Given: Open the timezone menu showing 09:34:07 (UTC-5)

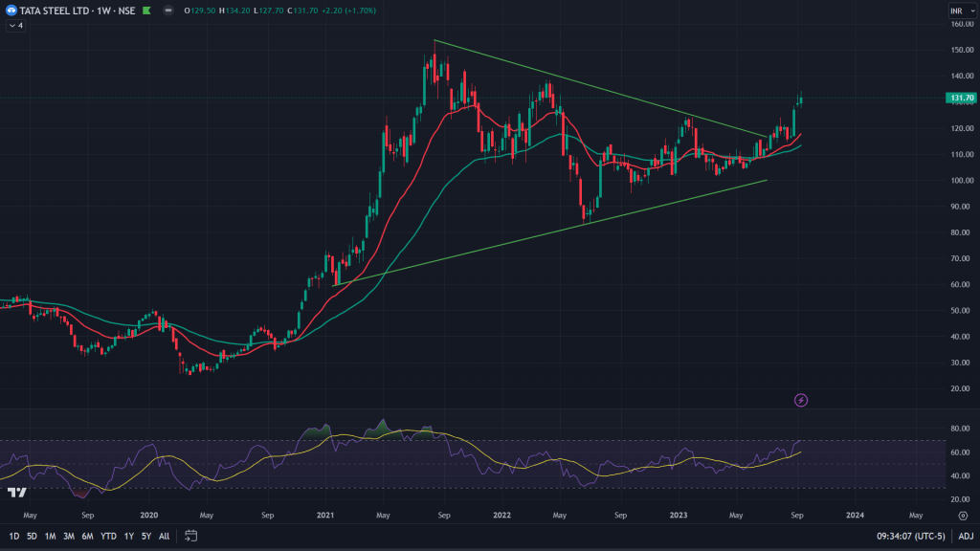Looking at the screenshot, I should tap(905, 536).
